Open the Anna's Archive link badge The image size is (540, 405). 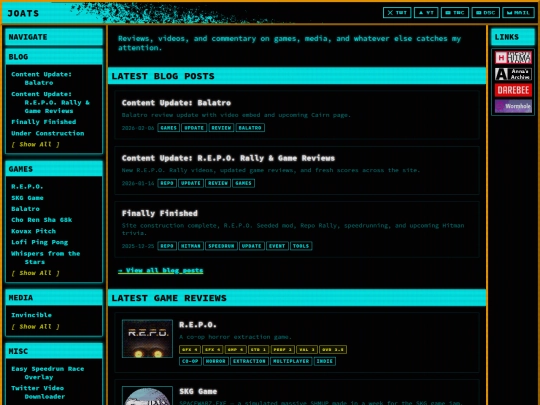pyautogui.click(x=513, y=74)
